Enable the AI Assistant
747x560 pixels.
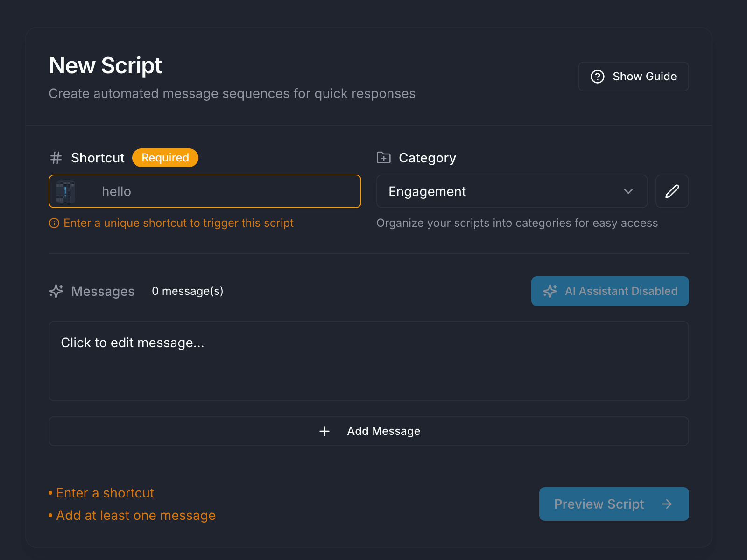point(610,291)
